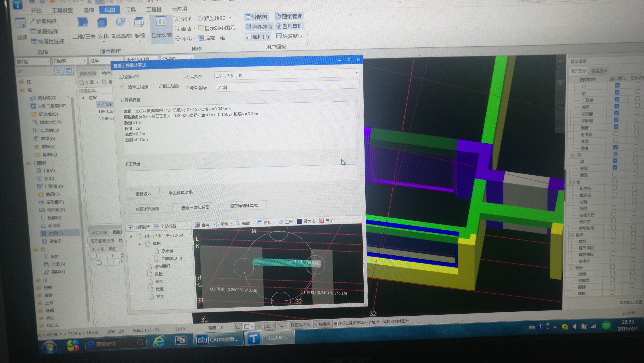
Task: Open the 工程设置 ribbon tab
Action: pos(62,10)
